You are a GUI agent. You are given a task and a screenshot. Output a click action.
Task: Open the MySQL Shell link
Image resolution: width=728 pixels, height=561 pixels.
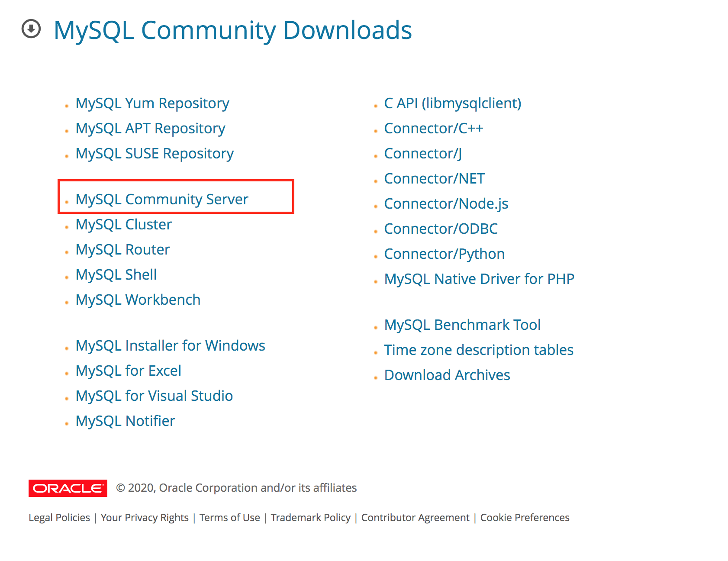point(116,275)
